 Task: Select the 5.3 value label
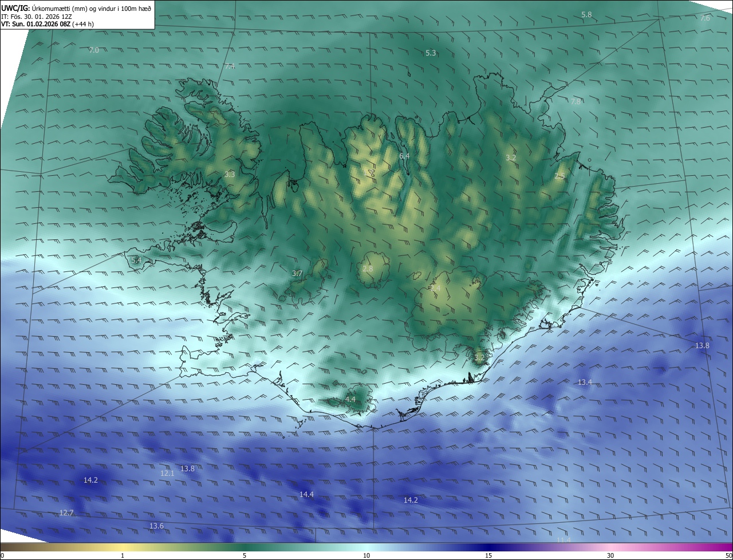[x=431, y=53]
